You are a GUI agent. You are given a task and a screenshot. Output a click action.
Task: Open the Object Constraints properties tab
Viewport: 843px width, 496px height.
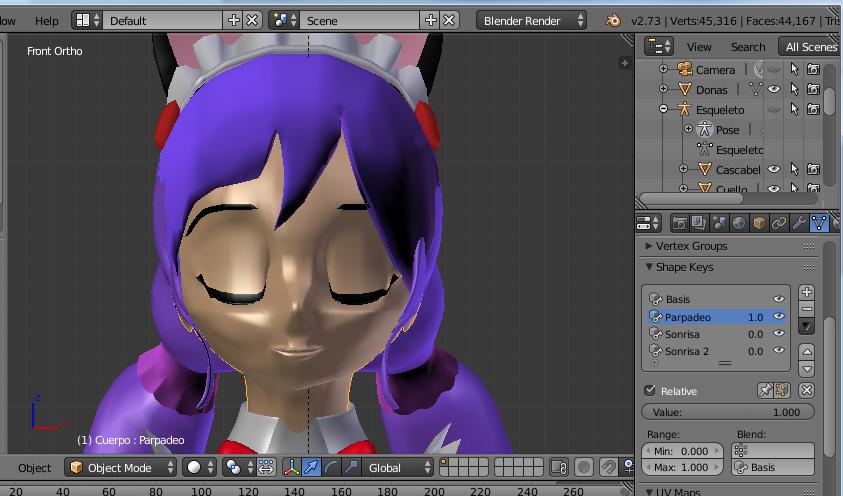[778, 223]
